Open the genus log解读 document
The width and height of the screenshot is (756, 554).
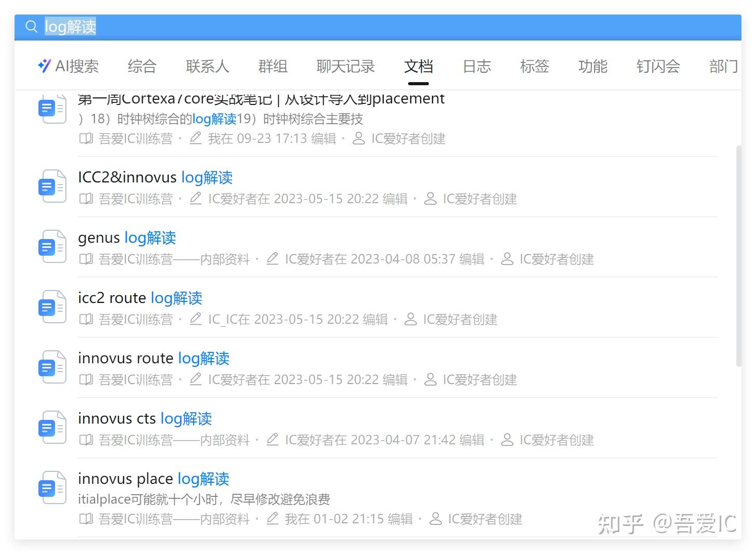[127, 238]
